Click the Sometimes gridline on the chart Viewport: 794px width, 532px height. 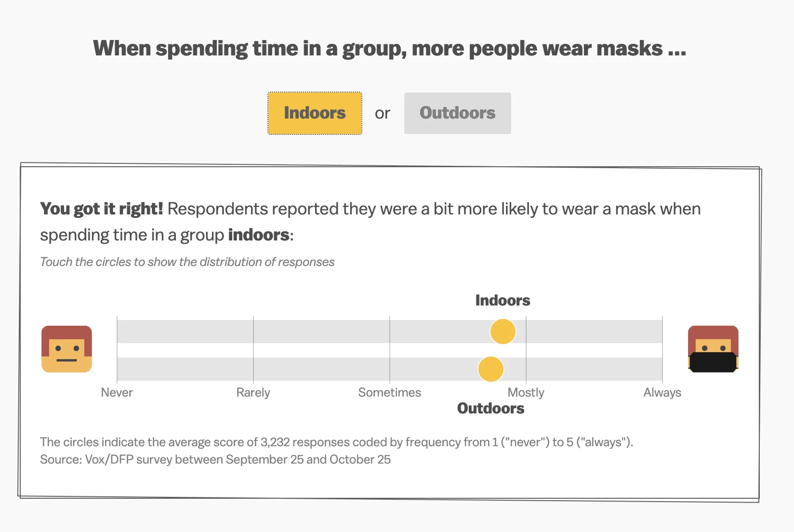[x=390, y=349]
